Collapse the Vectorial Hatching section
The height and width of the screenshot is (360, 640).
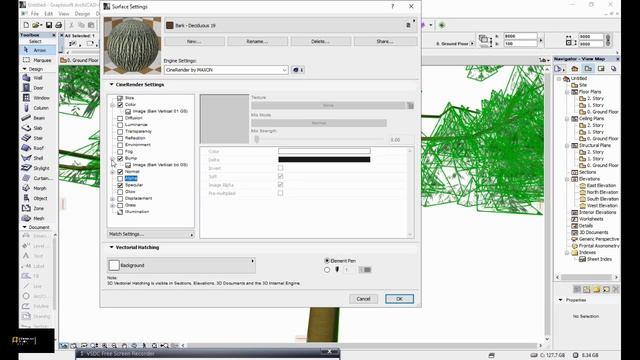[111, 247]
